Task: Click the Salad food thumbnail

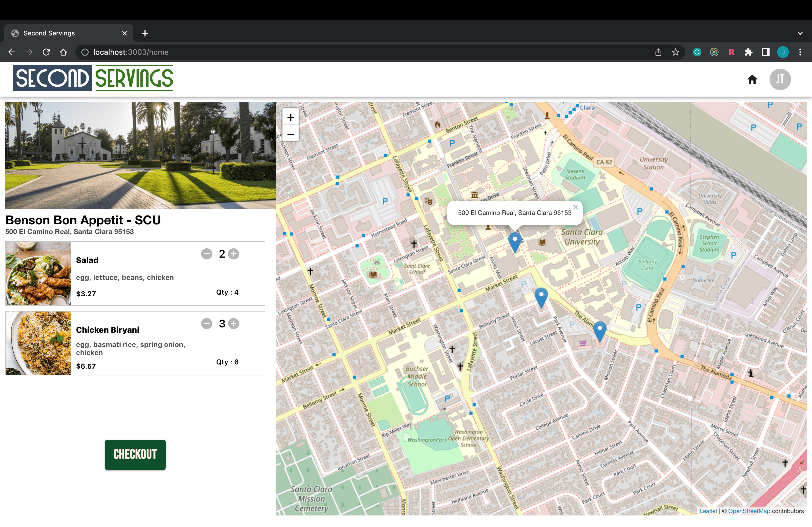Action: [38, 273]
